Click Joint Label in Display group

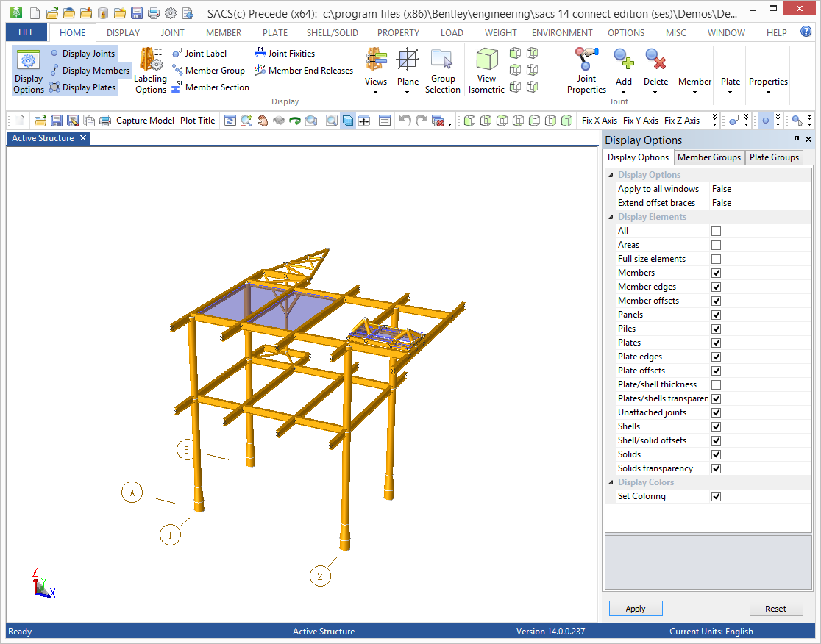point(199,54)
